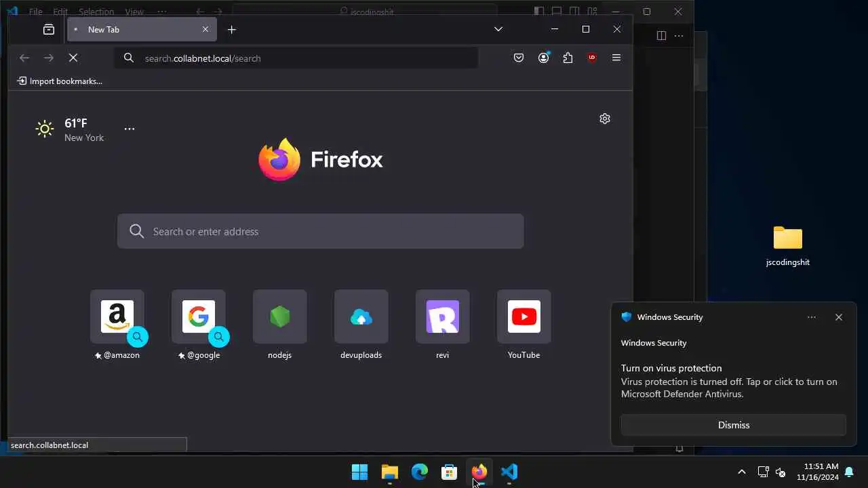Expand the list all tabs chevron
The height and width of the screenshot is (488, 868).
point(498,29)
